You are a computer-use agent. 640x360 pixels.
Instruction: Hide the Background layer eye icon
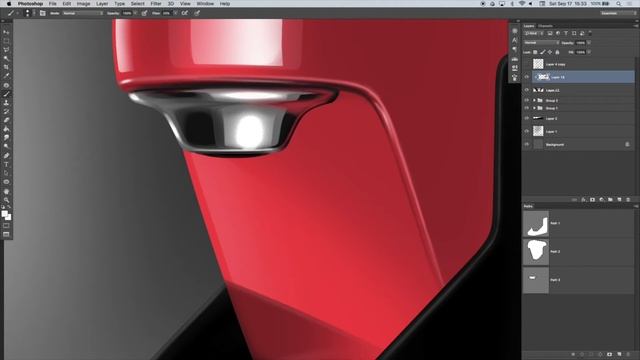pos(527,144)
